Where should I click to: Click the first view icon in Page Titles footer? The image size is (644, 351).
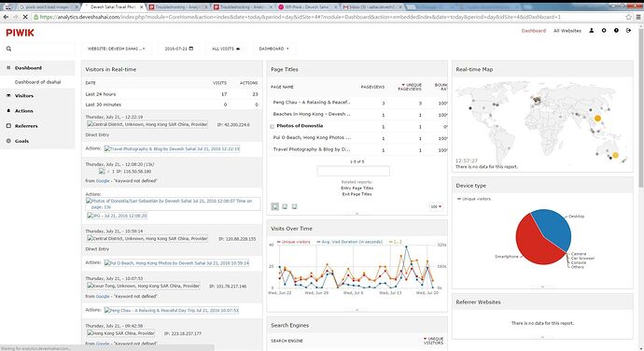pos(275,206)
